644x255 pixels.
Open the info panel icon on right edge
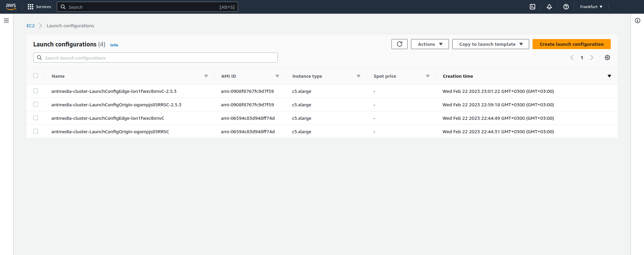(638, 21)
